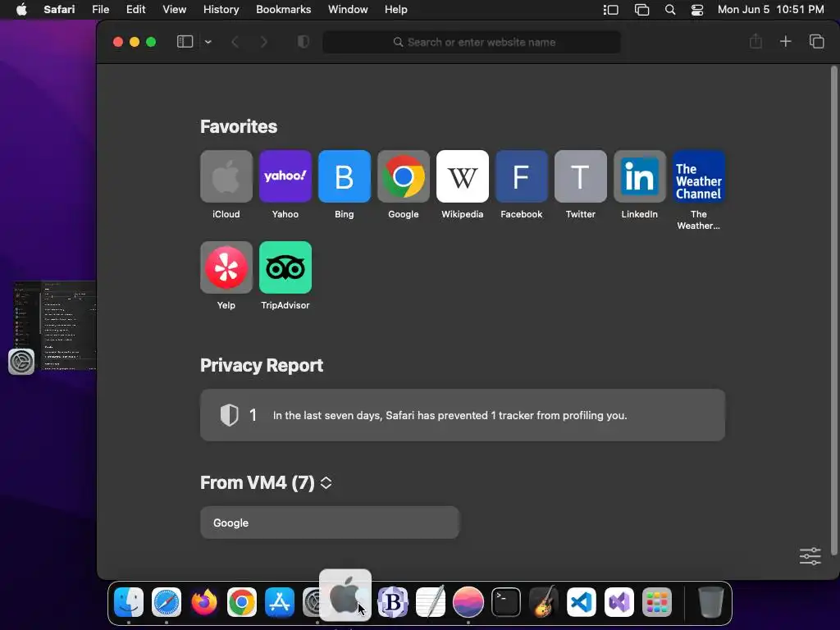
Task: Open Launchpad from the Dock
Action: 657,602
